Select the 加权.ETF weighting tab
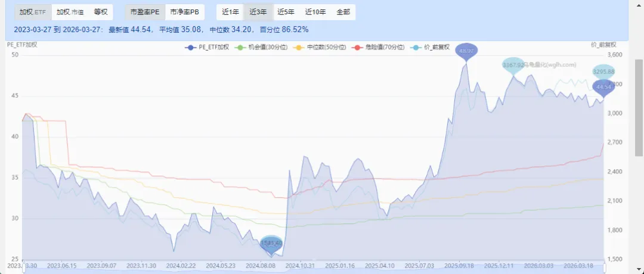This screenshot has height=274, width=644. [x=33, y=13]
